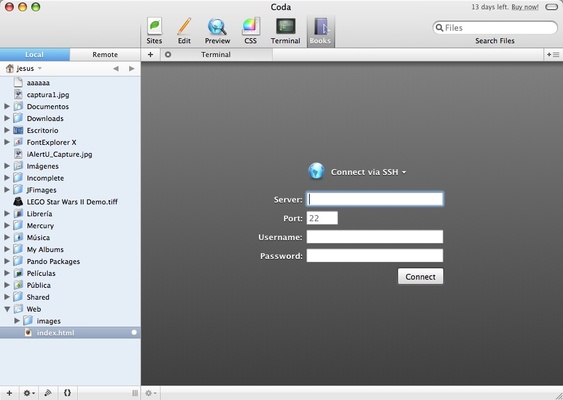
Task: Click the Películas folder icon
Action: click(18, 273)
